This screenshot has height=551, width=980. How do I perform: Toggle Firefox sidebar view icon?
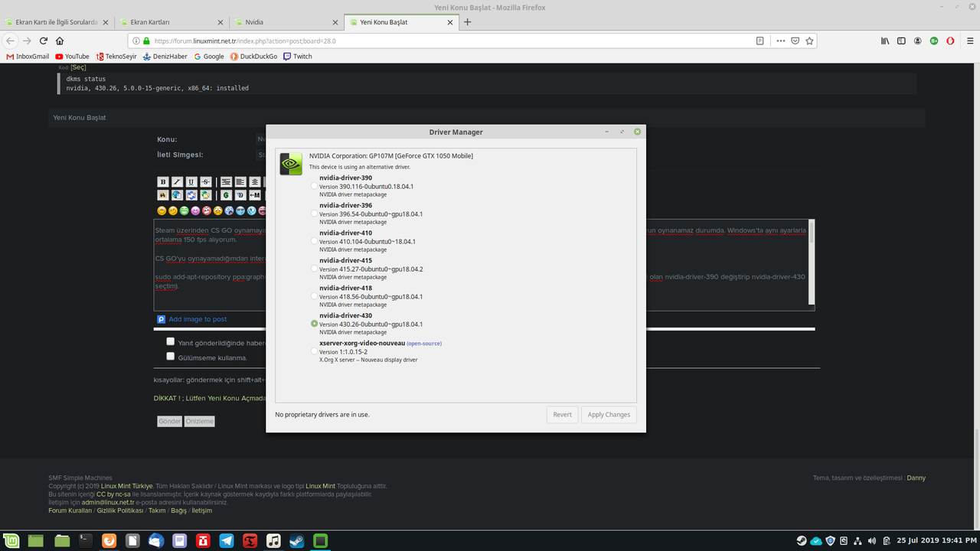click(901, 41)
